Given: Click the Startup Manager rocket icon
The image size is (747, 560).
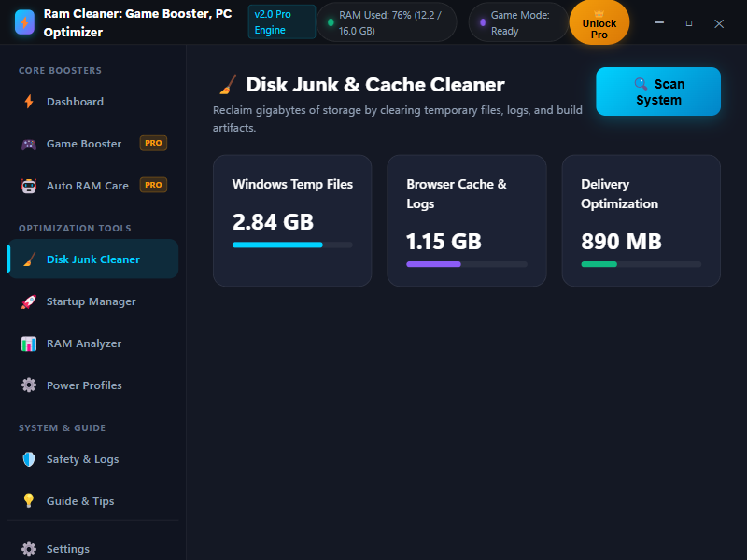Looking at the screenshot, I should (x=29, y=301).
